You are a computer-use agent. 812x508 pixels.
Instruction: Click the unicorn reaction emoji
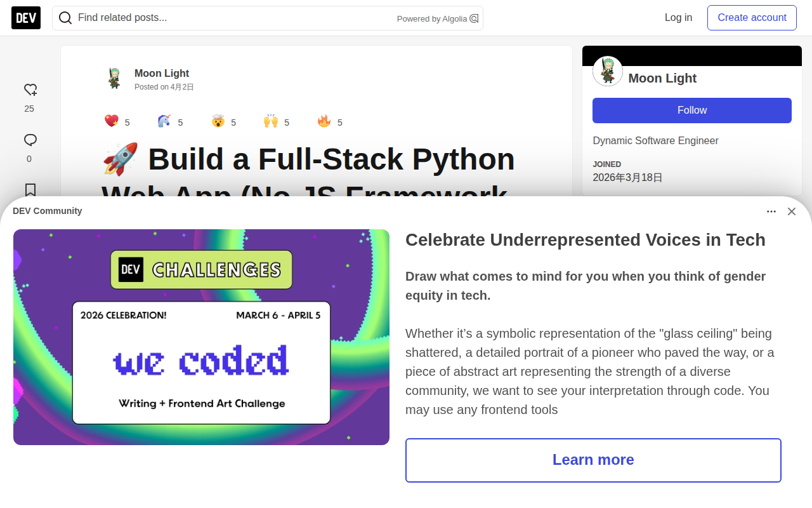coord(164,121)
